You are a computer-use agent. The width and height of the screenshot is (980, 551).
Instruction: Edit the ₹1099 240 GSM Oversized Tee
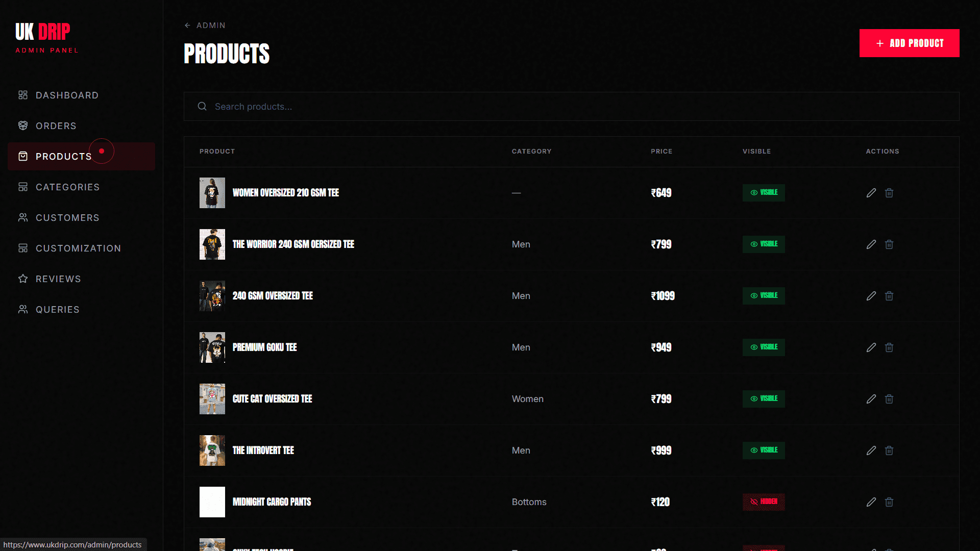[x=871, y=296]
